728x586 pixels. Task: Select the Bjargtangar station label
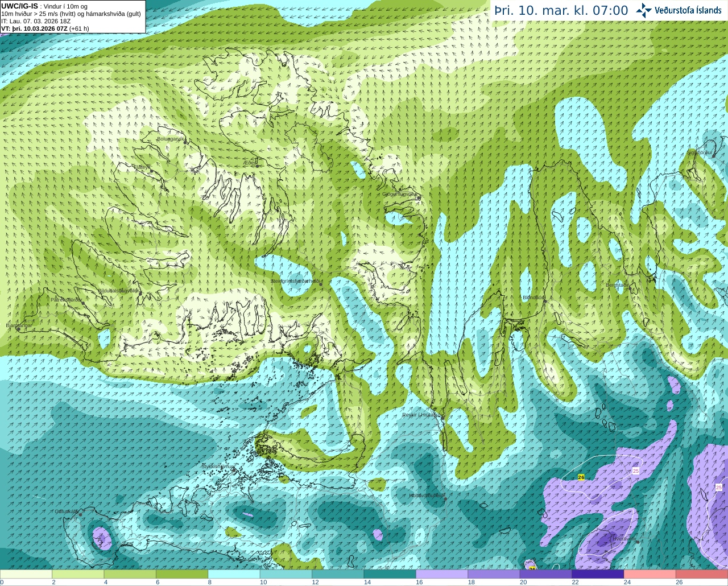(x=19, y=325)
